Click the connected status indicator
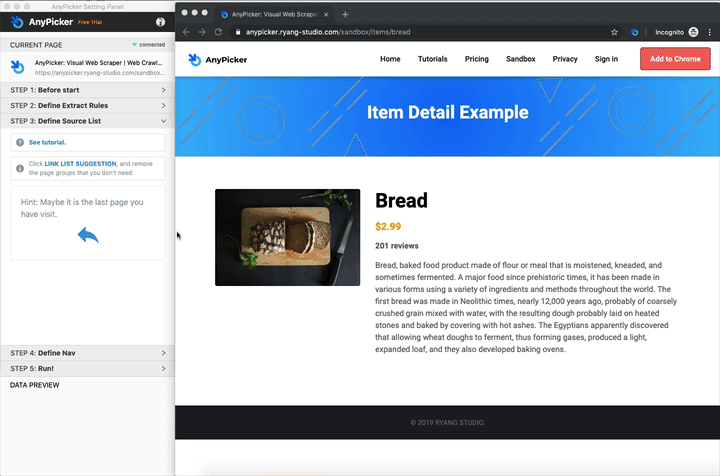Viewport: 720px width, 476px height. (148, 45)
